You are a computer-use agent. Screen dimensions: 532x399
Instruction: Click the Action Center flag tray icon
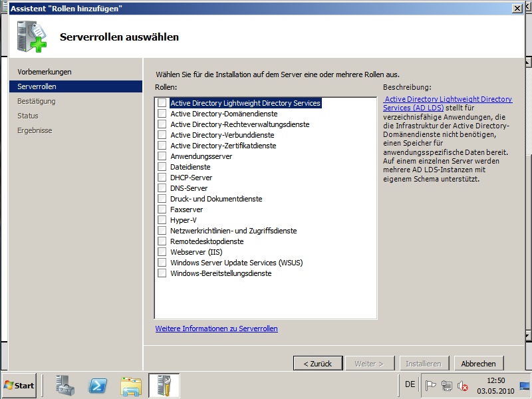[x=430, y=386]
